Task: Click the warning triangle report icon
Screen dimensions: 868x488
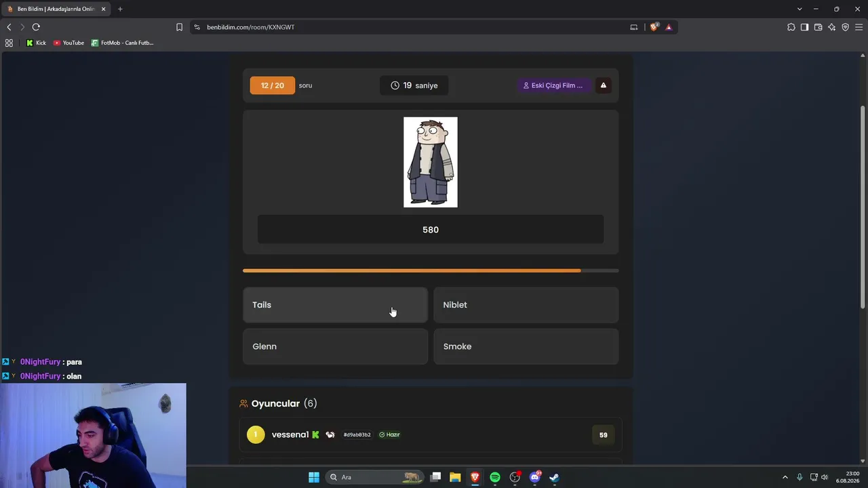Action: pyautogui.click(x=604, y=85)
